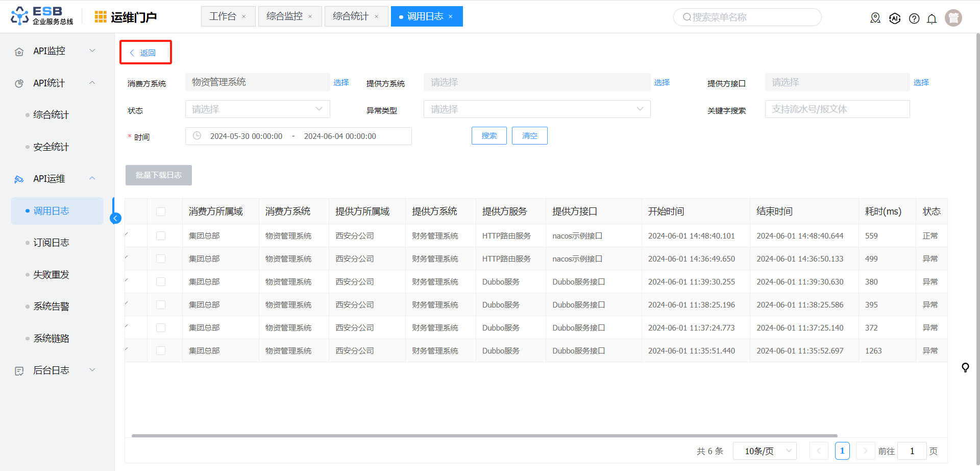Click the location badge icon in header
The image size is (980, 471).
(x=875, y=18)
